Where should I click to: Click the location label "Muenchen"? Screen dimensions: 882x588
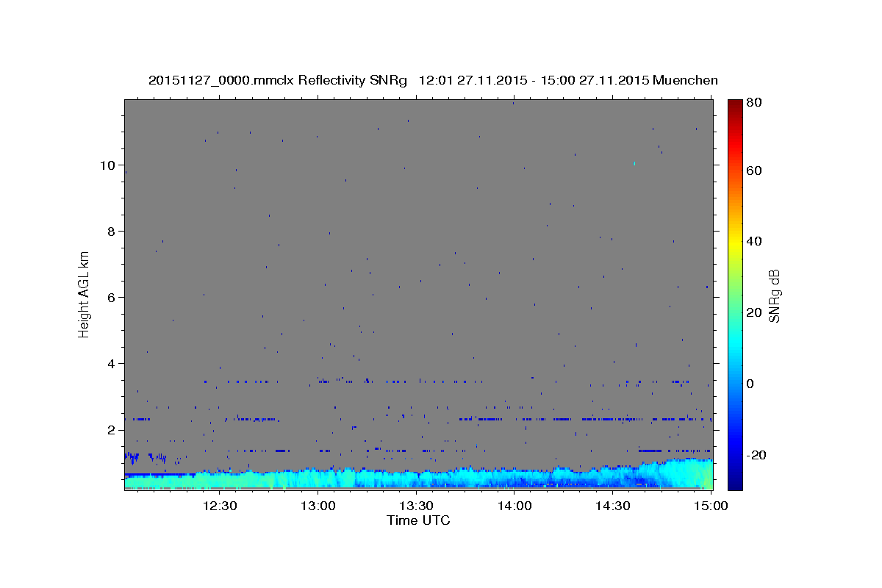[685, 80]
